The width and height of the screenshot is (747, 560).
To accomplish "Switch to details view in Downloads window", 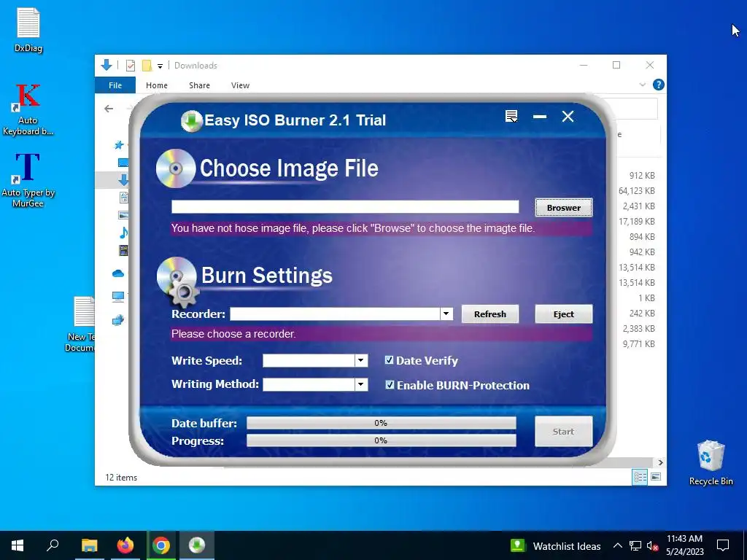I will pos(640,477).
